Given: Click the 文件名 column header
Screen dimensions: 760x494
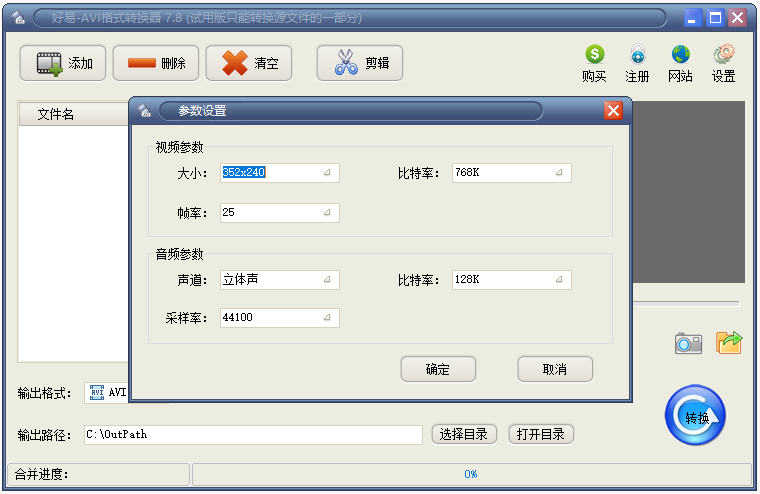Looking at the screenshot, I should point(74,114).
